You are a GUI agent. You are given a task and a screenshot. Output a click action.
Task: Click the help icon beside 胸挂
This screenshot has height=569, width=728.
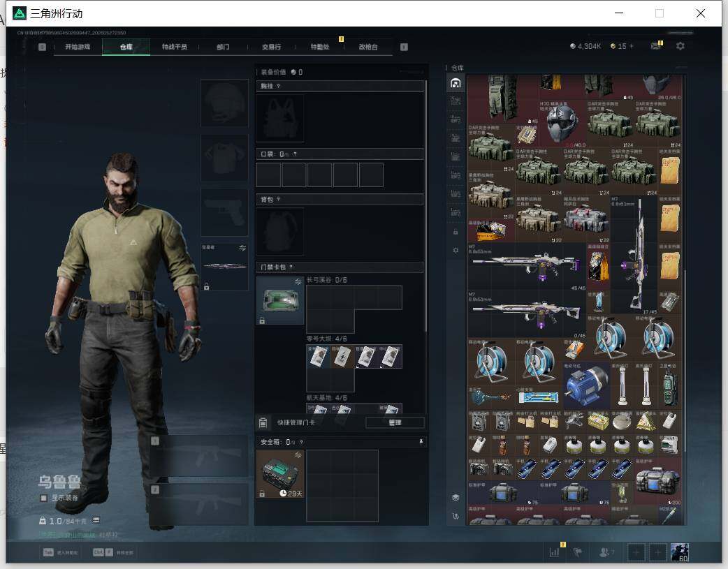(x=278, y=87)
